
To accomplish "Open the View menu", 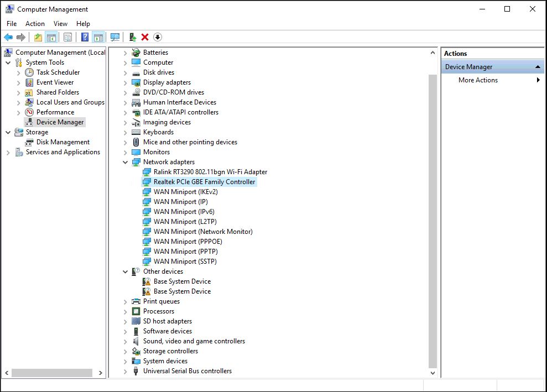I will tap(60, 24).
